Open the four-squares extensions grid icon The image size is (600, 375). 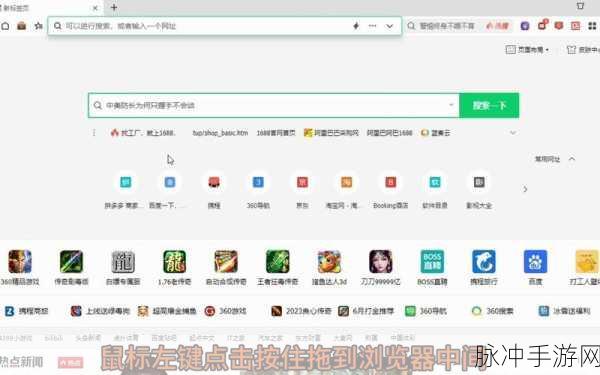pyautogui.click(x=592, y=26)
